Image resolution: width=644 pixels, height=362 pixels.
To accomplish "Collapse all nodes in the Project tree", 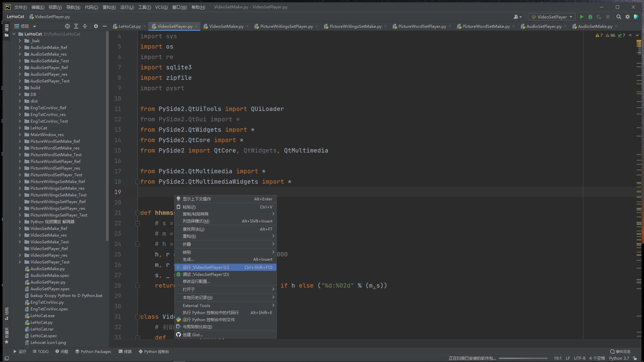I will pos(85,26).
